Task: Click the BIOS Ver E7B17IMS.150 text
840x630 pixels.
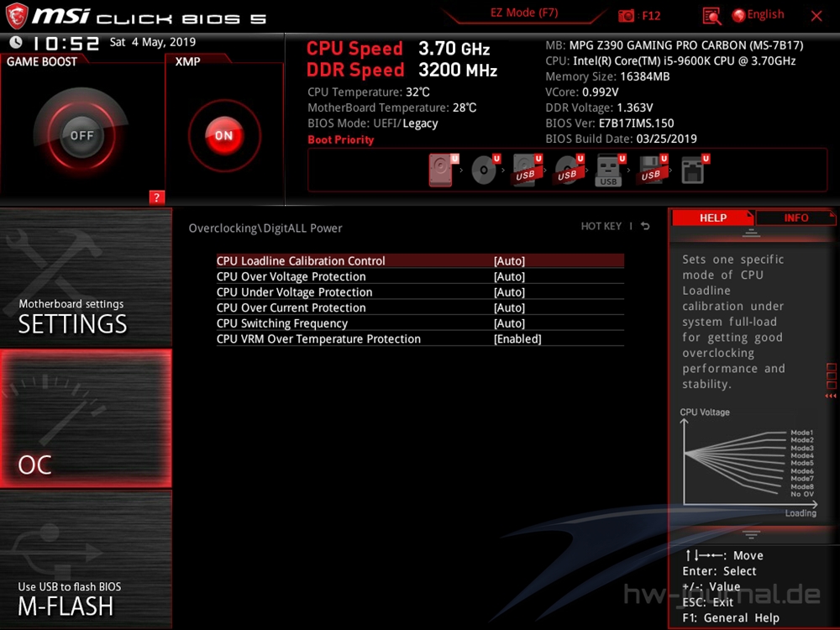Action: [x=610, y=123]
